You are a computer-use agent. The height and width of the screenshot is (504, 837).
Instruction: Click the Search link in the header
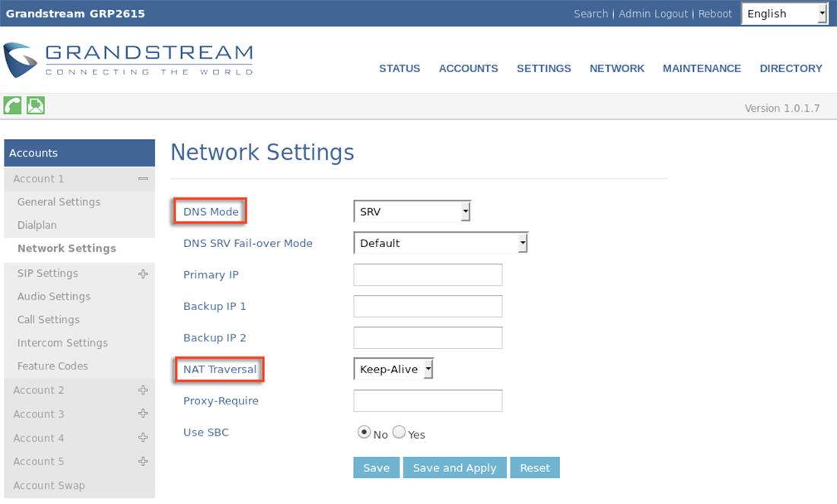[x=591, y=14]
